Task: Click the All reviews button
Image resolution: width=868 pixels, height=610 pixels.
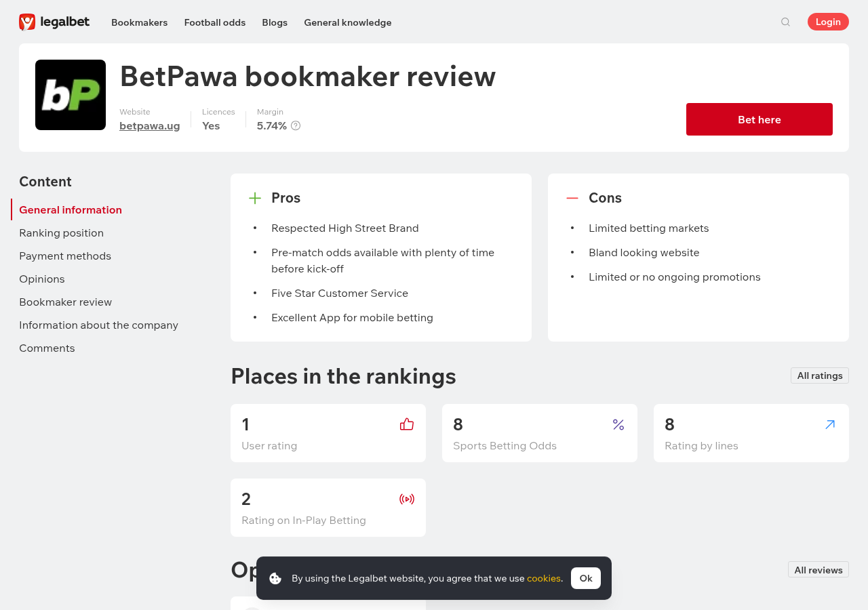Action: coord(818,569)
